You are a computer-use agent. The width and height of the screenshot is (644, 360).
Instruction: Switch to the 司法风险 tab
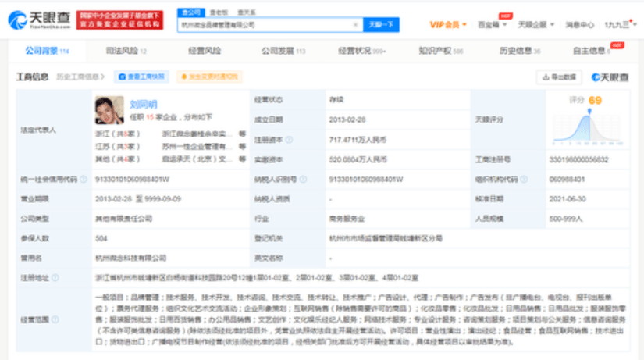[126, 51]
